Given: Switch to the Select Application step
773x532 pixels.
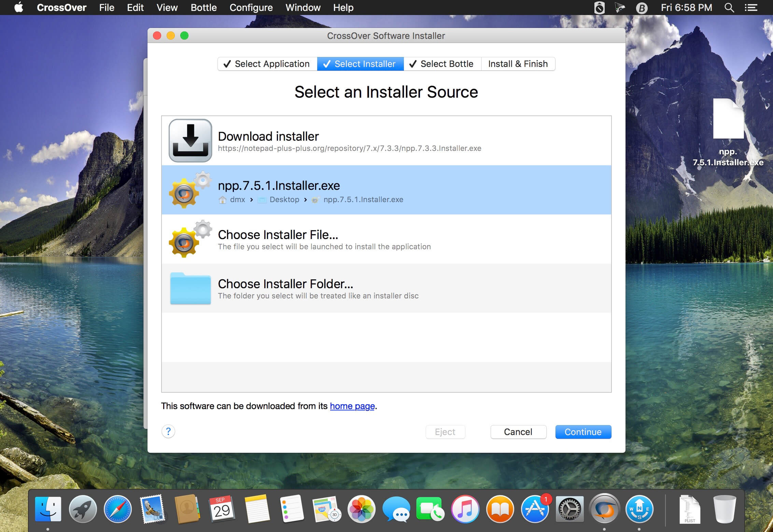Looking at the screenshot, I should (x=267, y=64).
